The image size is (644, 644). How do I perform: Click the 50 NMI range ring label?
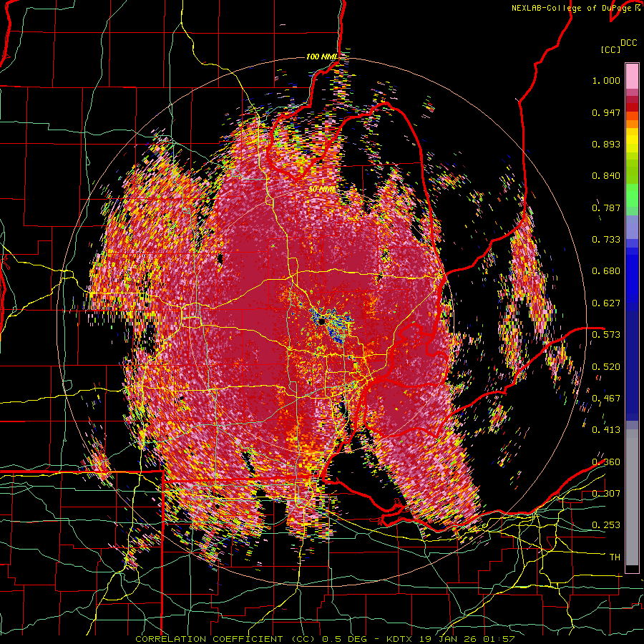tap(321, 190)
